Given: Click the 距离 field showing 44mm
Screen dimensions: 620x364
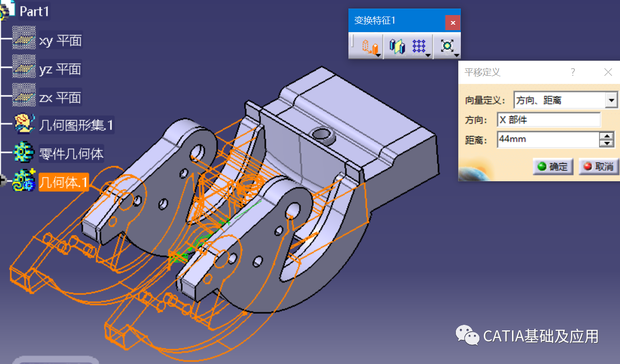Looking at the screenshot, I should (548, 140).
